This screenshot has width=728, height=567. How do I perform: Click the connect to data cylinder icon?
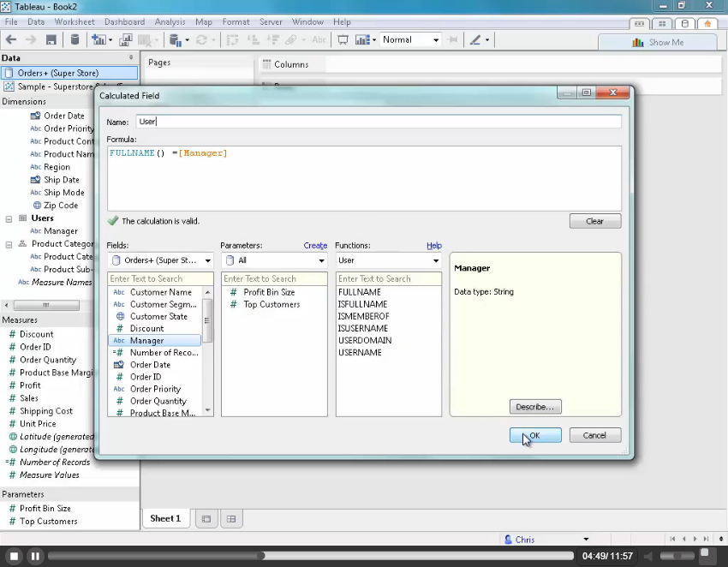(x=75, y=40)
